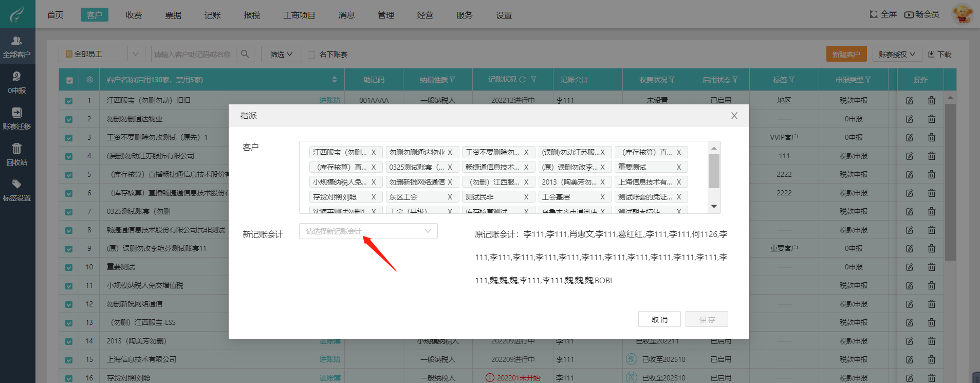The width and height of the screenshot is (980, 383).
Task: Open 0申报 in the left sidebar
Action: 17,82
